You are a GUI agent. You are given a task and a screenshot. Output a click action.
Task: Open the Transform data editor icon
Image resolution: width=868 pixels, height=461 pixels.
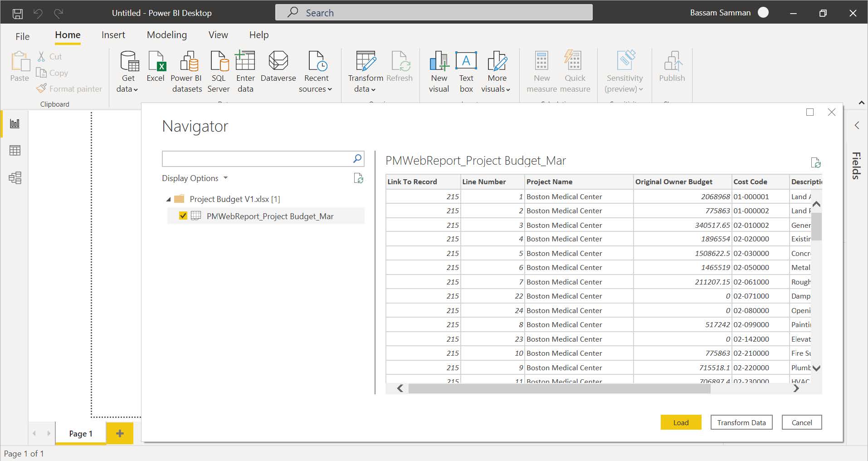tap(366, 61)
